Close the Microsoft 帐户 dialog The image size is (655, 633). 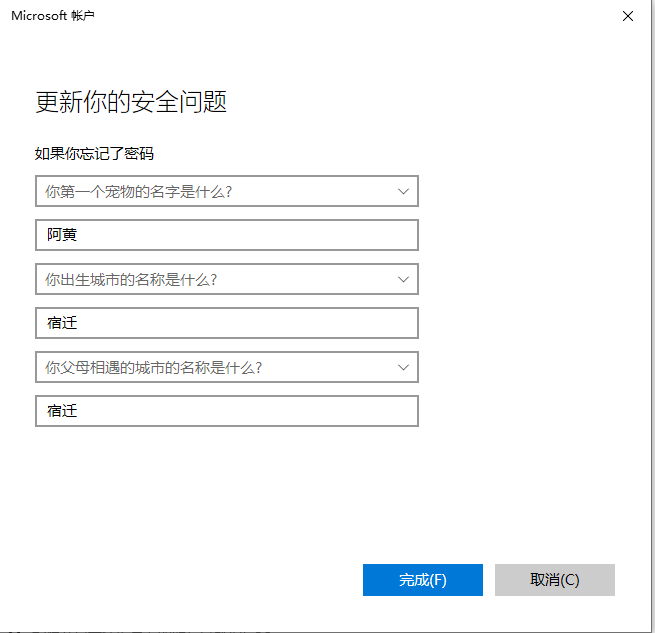click(628, 16)
